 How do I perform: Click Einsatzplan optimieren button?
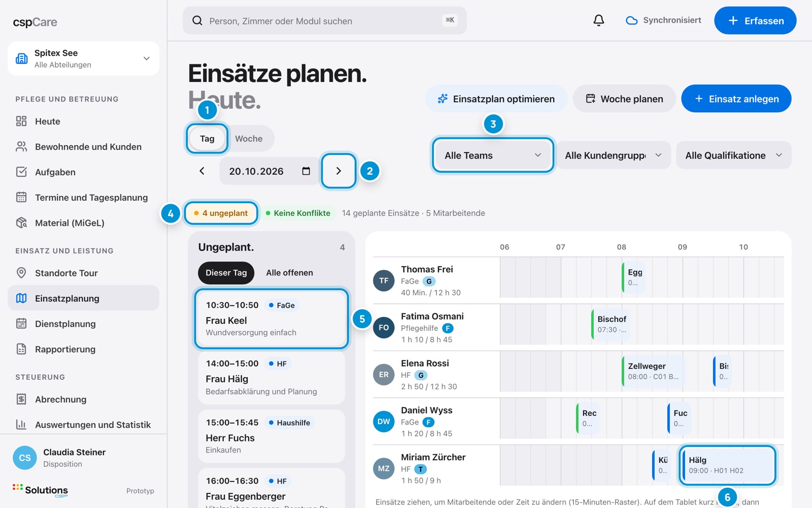(x=496, y=99)
